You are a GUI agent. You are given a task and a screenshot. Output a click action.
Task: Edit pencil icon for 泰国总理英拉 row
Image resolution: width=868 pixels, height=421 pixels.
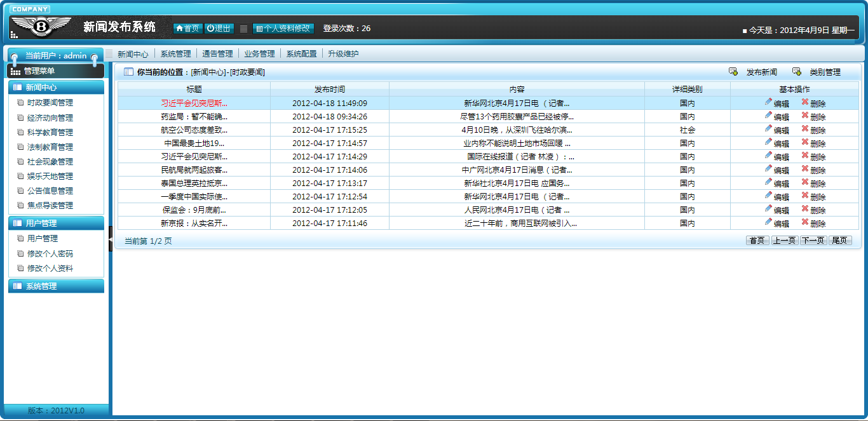click(769, 182)
